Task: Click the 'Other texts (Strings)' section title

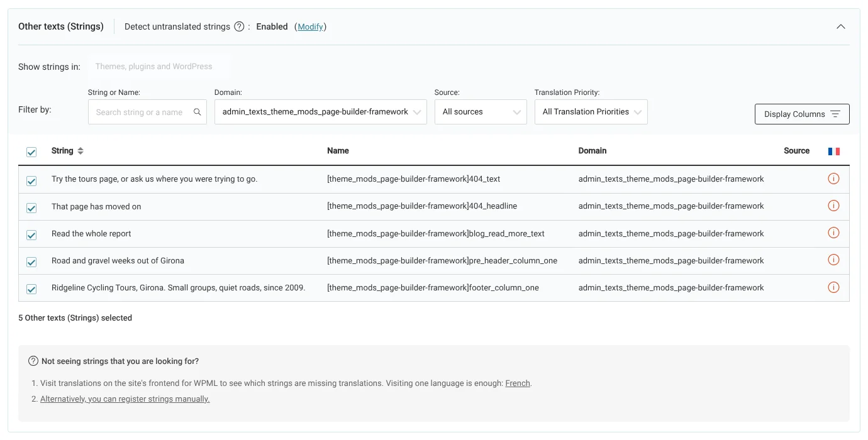Action: [61, 26]
